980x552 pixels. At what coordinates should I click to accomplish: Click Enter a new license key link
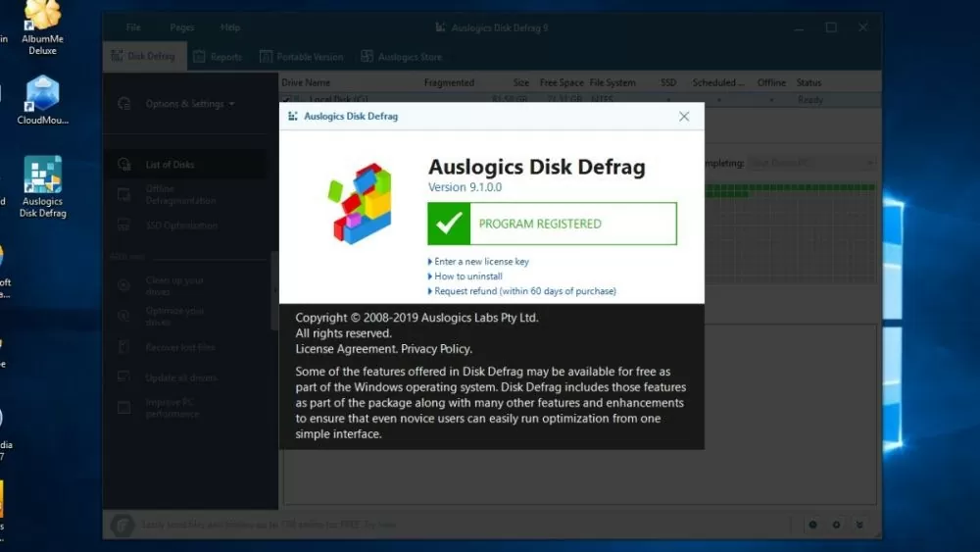click(481, 262)
